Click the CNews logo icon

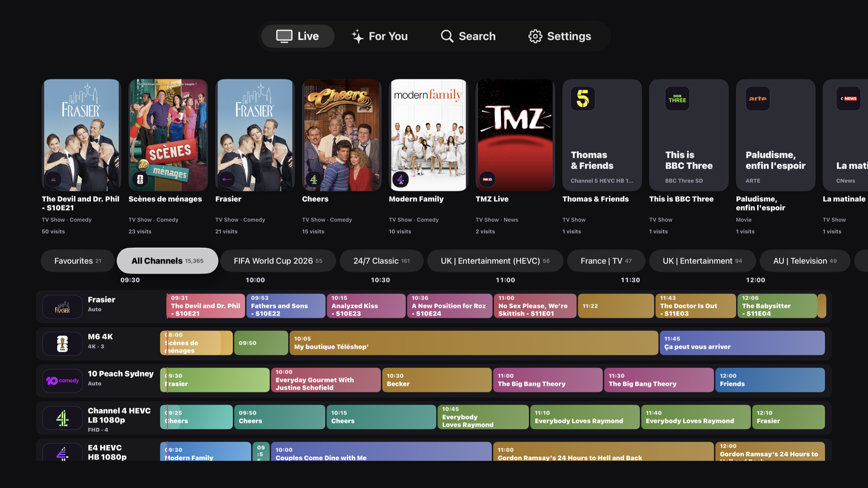[x=848, y=99]
